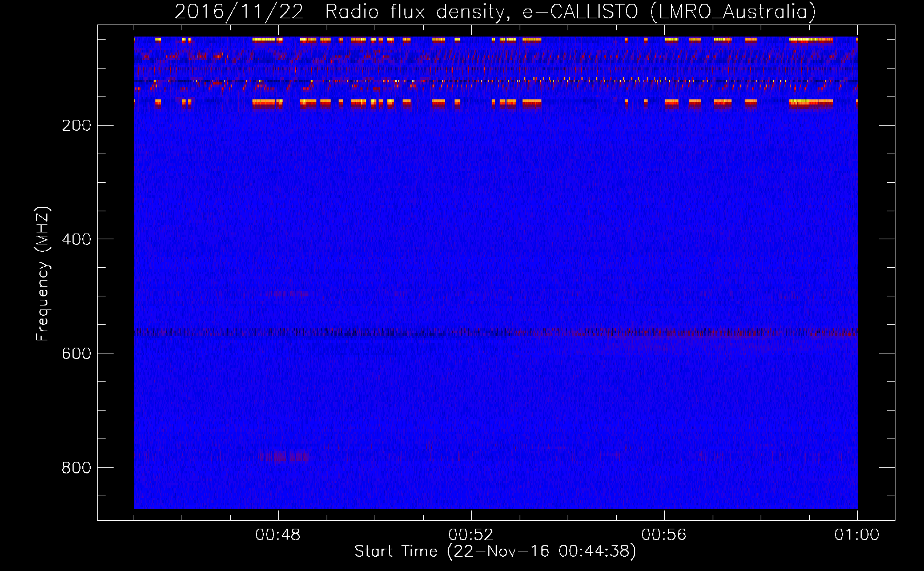Click the 01:00 time tick label
The image size is (924, 571).
[x=857, y=535]
